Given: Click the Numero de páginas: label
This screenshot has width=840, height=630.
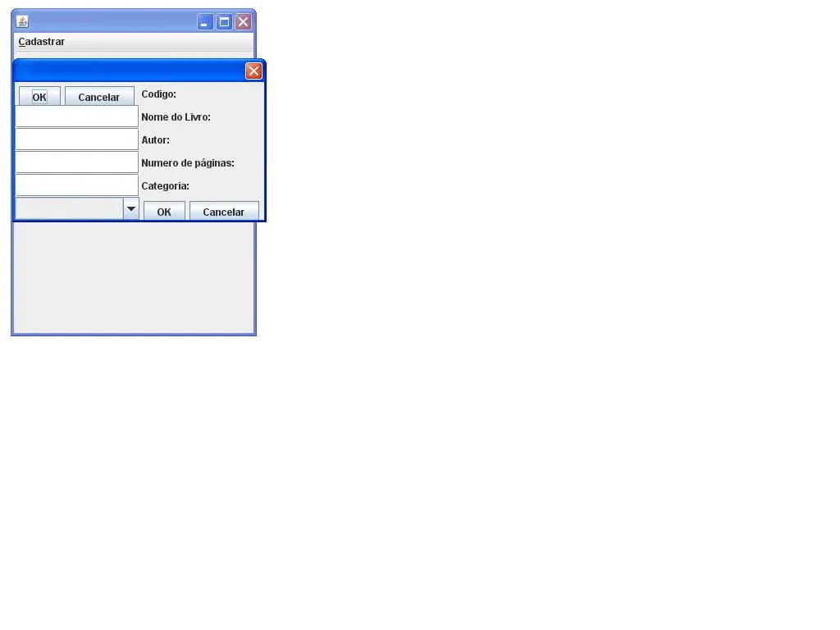Looking at the screenshot, I should click(x=188, y=163).
